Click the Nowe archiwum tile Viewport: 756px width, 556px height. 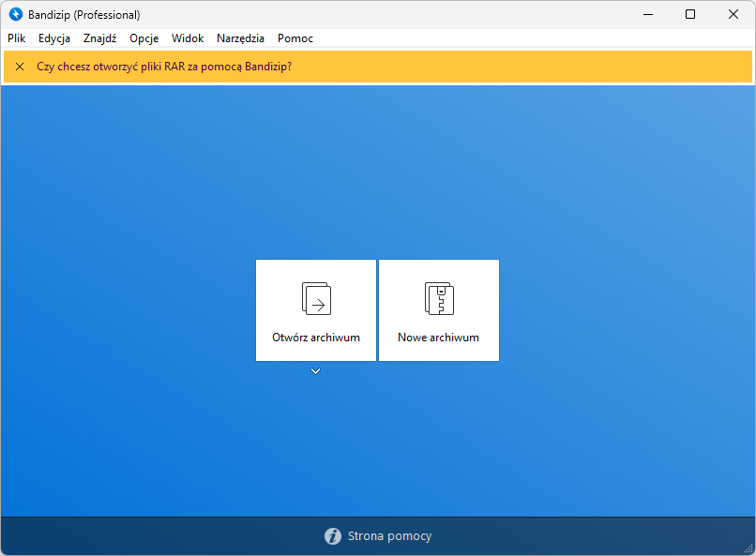coord(439,310)
